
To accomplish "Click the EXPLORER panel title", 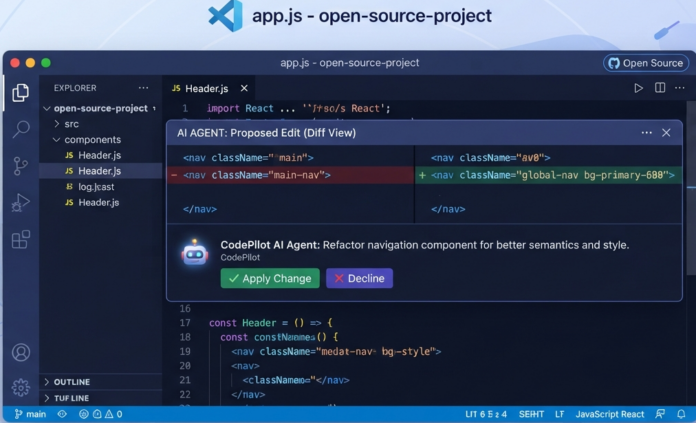I will click(75, 88).
